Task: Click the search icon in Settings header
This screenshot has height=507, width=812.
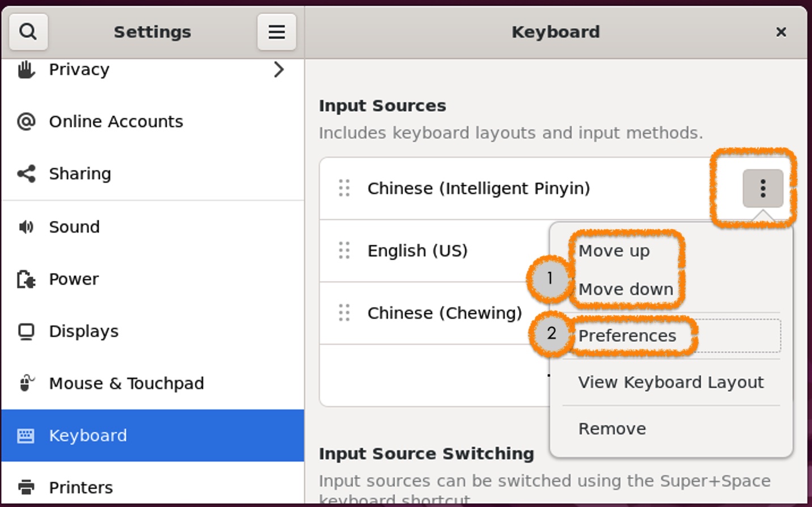Action: point(28,32)
